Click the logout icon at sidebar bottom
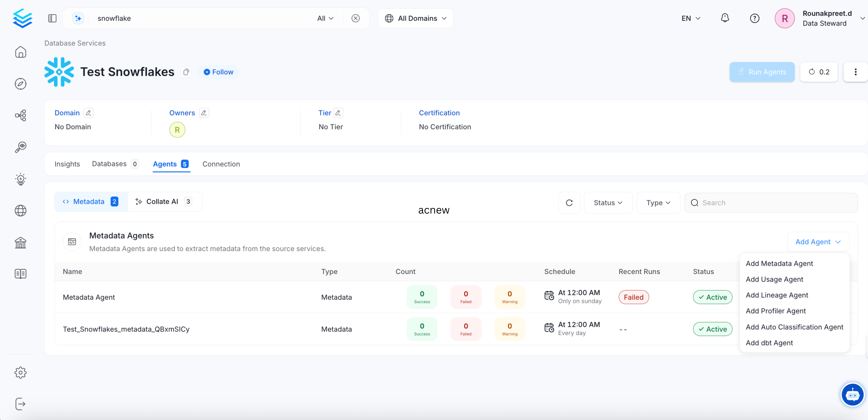Viewport: 868px width, 420px height. 21,404
